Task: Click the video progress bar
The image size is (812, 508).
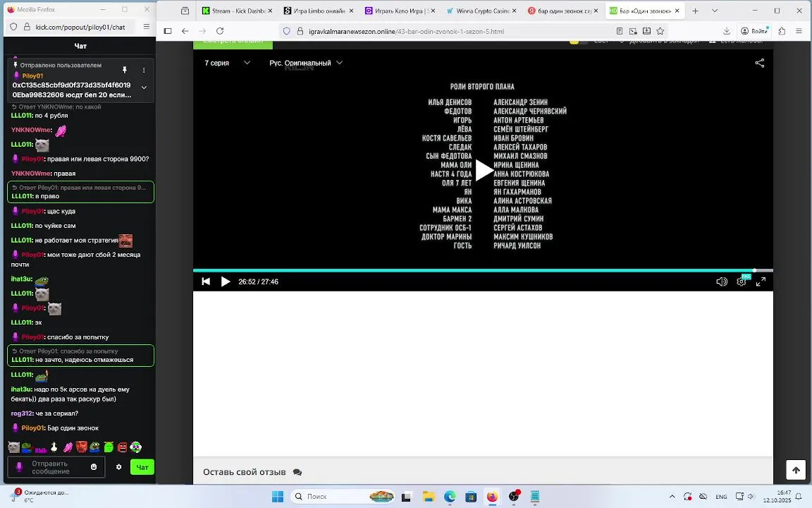Action: (x=483, y=270)
